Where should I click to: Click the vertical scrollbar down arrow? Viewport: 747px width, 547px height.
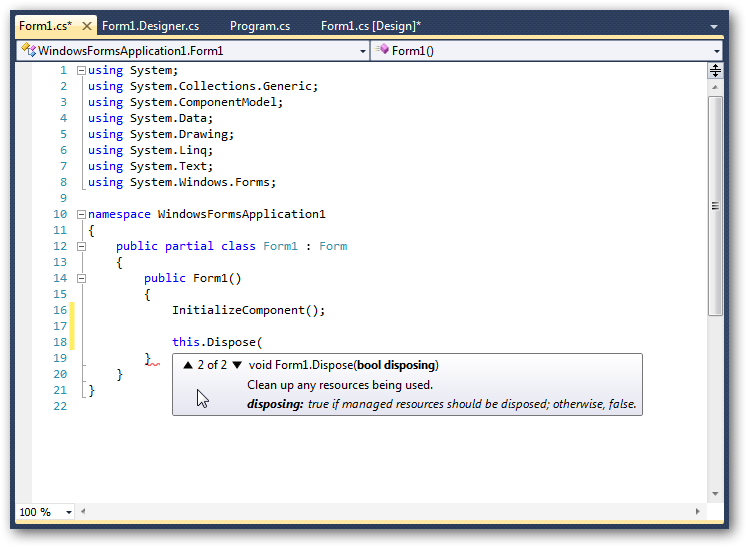point(715,493)
